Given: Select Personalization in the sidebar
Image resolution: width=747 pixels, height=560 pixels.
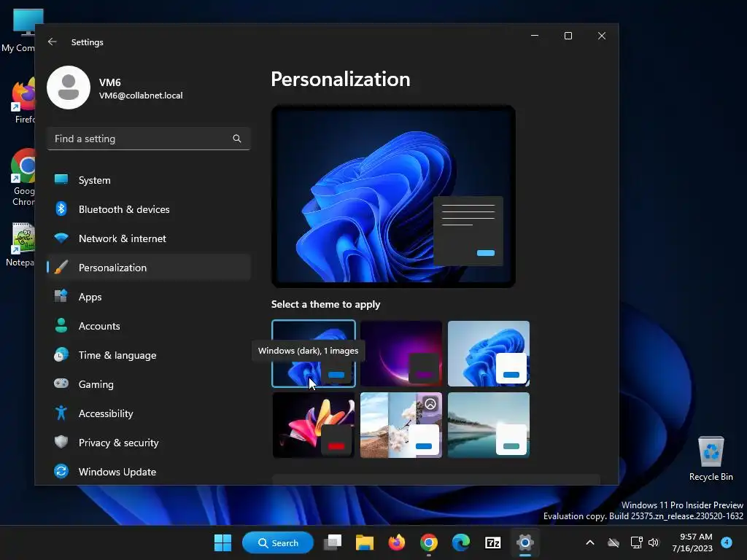Looking at the screenshot, I should pyautogui.click(x=149, y=268).
